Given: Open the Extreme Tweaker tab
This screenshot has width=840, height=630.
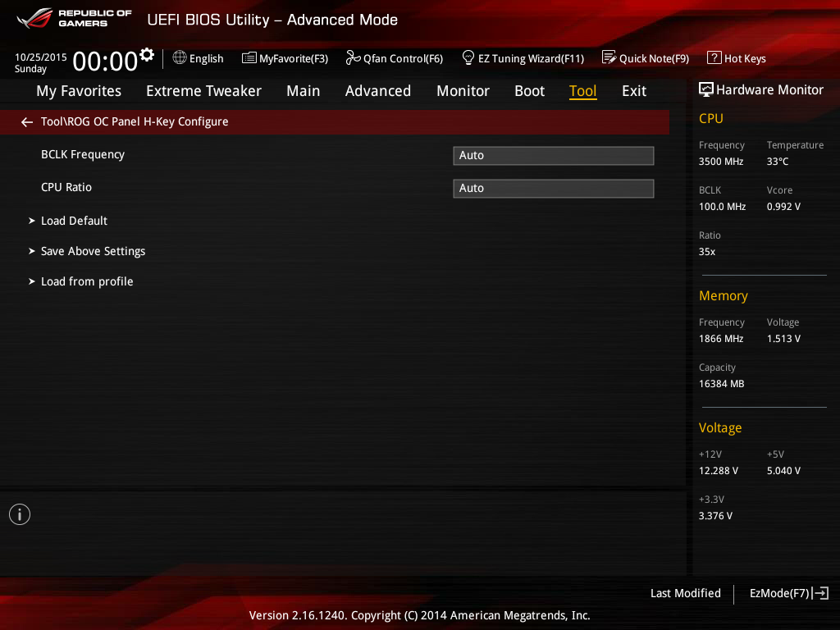Looking at the screenshot, I should (203, 91).
